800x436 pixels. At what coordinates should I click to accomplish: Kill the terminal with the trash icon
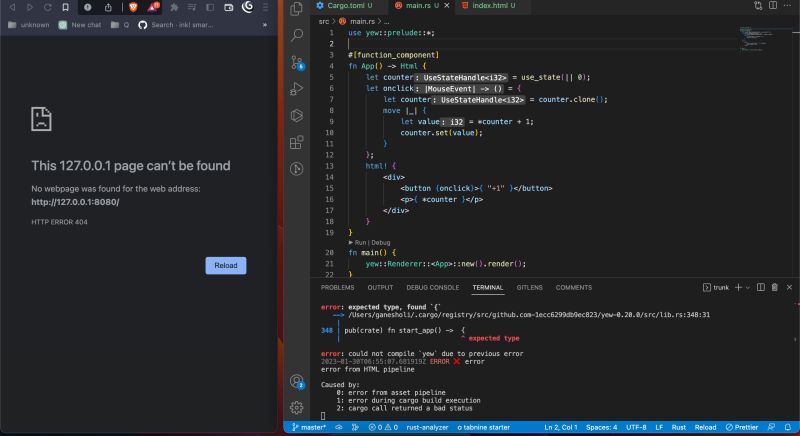click(774, 287)
